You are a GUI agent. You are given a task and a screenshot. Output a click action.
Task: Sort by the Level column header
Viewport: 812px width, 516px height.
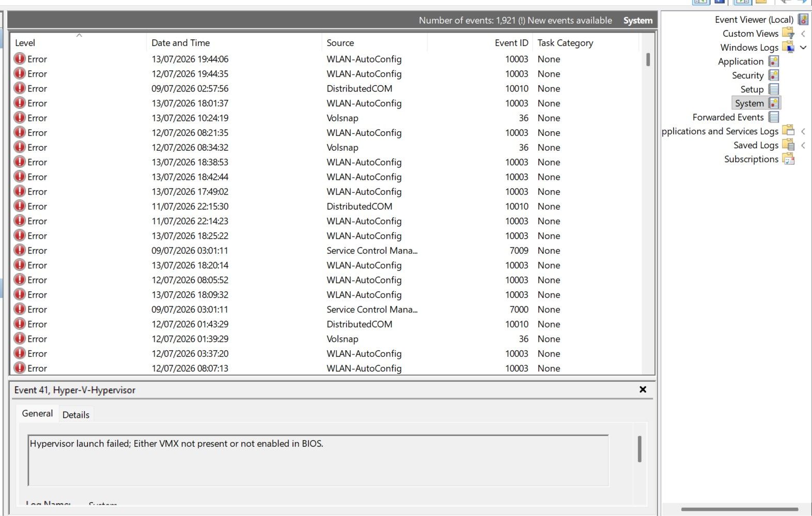point(79,43)
